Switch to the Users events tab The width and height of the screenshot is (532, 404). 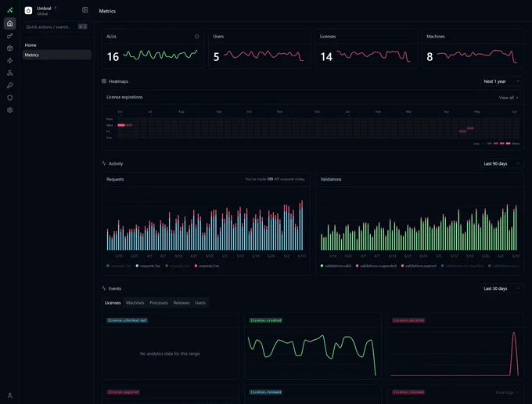pyautogui.click(x=200, y=302)
